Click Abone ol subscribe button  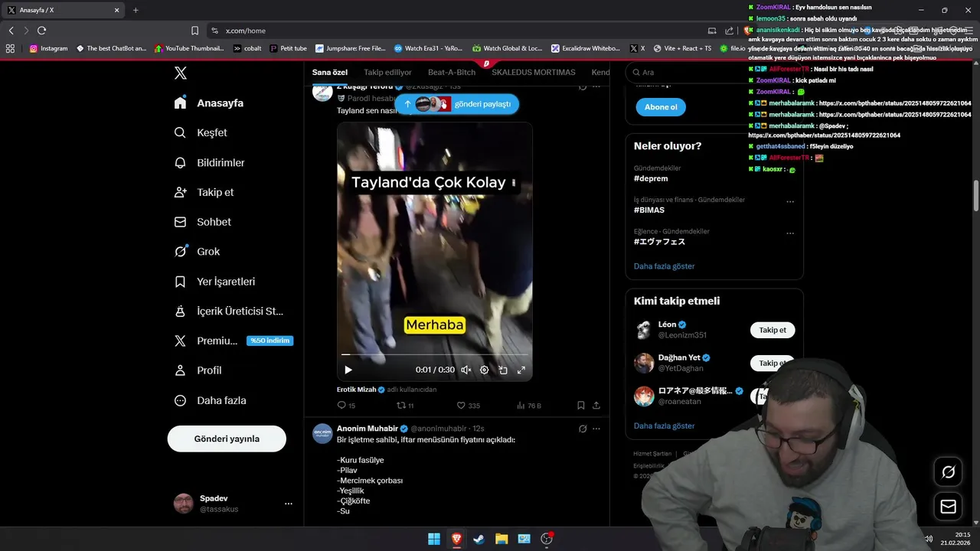coord(661,107)
